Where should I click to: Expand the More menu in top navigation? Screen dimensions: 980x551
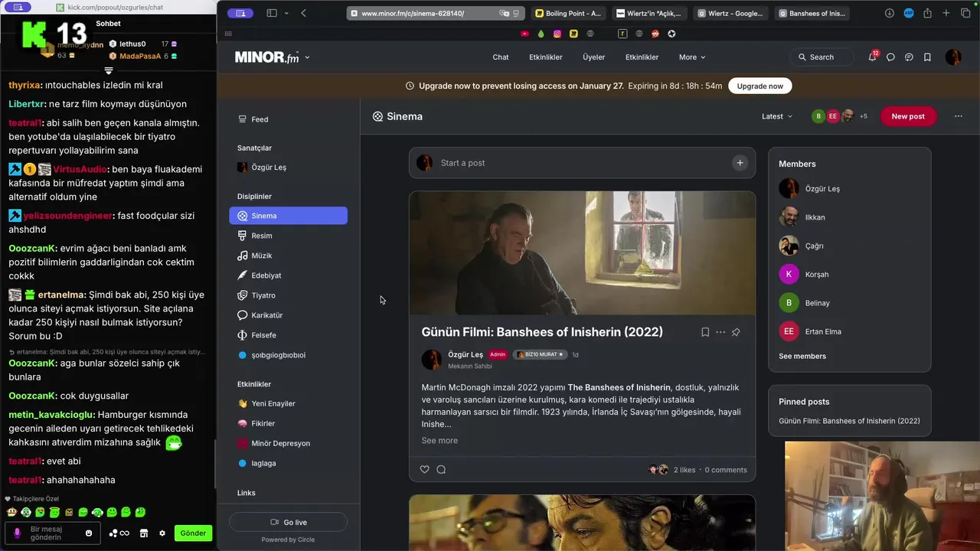(x=692, y=57)
